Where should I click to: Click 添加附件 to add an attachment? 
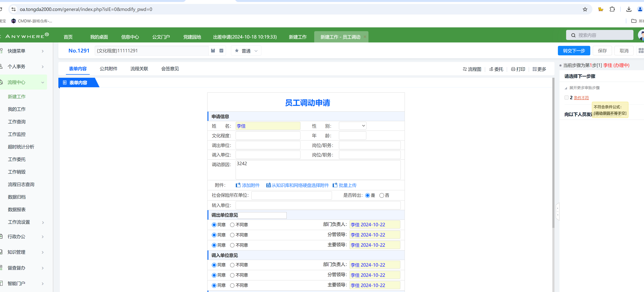(x=247, y=185)
